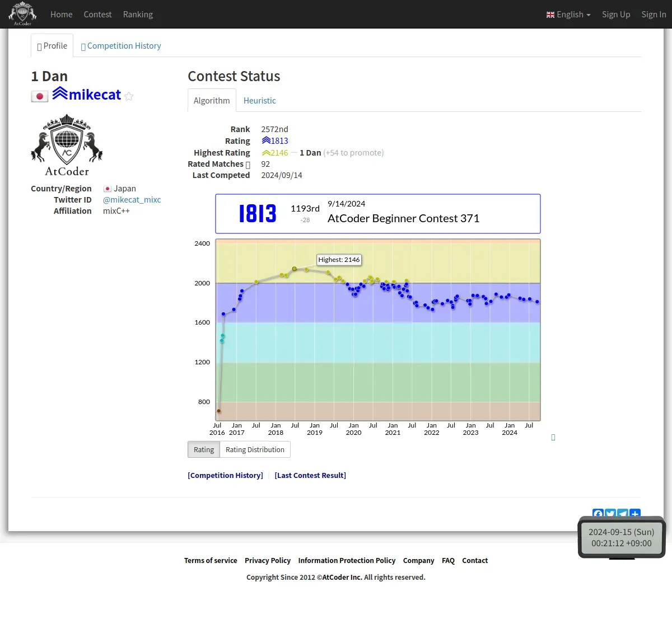The width and height of the screenshot is (672, 638).
Task: Click the Sign Up link
Action: (x=616, y=15)
